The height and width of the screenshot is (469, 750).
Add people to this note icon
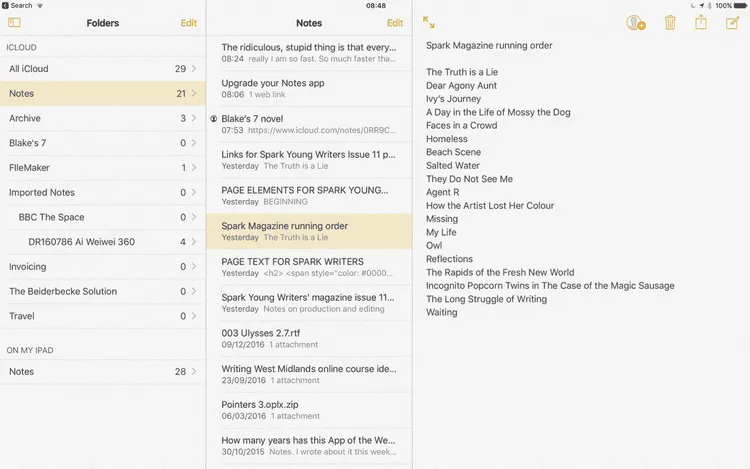[636, 22]
